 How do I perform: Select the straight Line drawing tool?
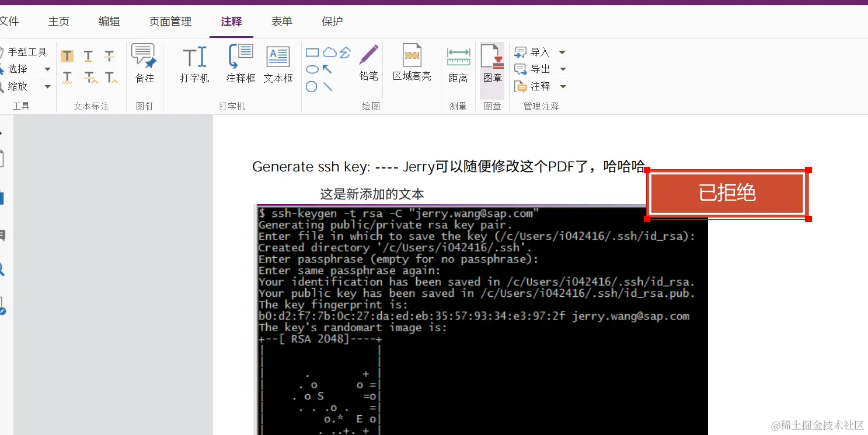pos(327,87)
